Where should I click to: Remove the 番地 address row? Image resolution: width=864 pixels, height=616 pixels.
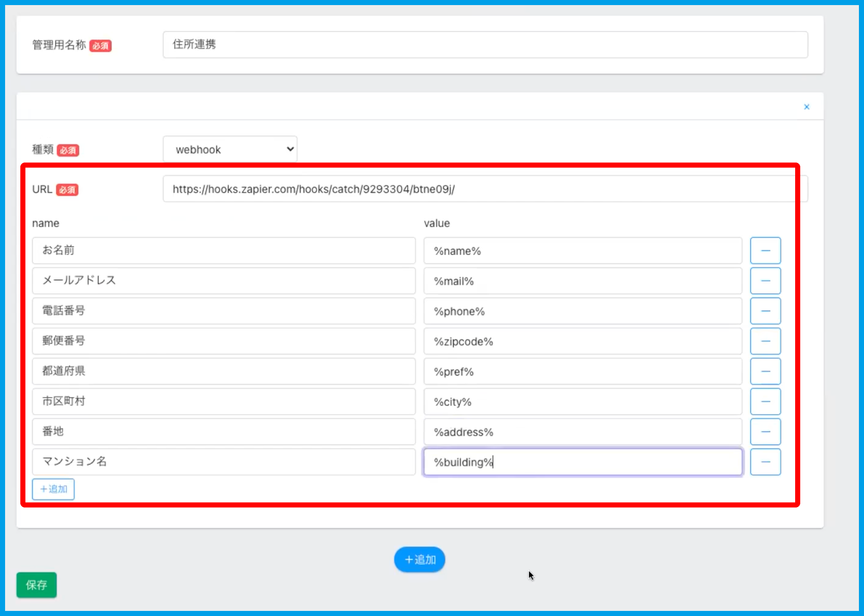click(765, 432)
